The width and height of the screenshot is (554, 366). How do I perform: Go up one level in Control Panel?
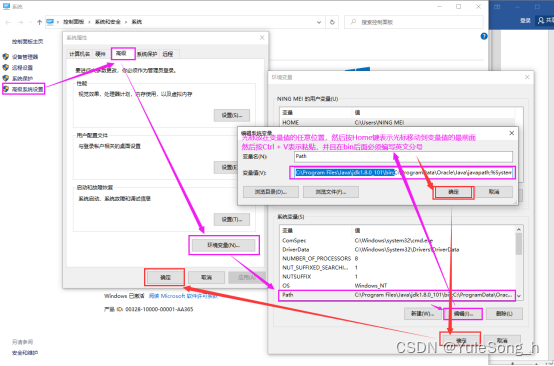(39, 22)
